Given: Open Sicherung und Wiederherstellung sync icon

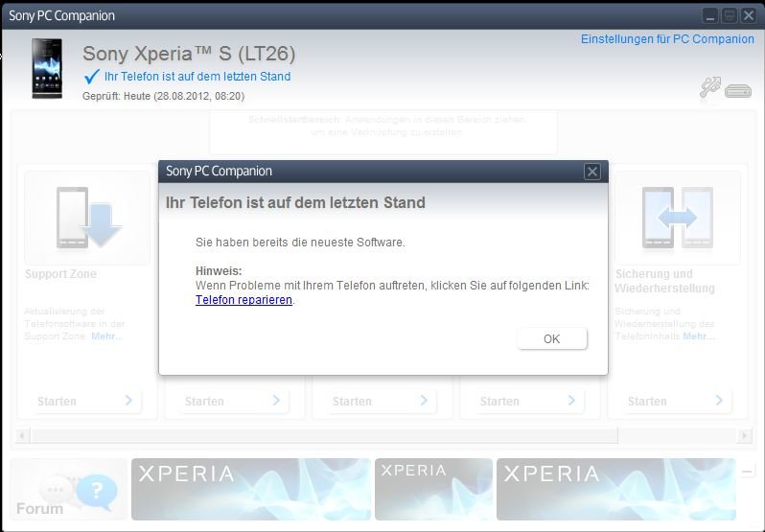Looking at the screenshot, I should (x=677, y=218).
